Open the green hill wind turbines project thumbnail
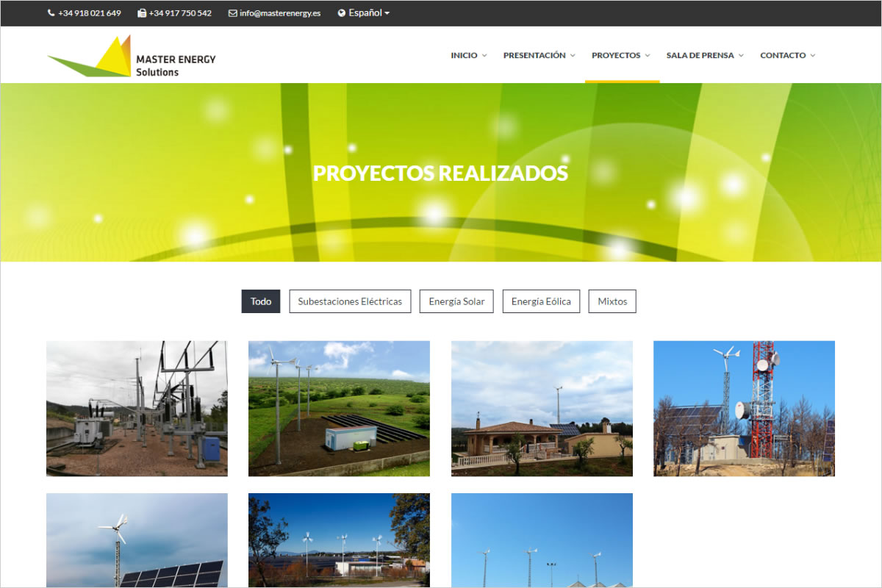This screenshot has width=882, height=588. click(339, 409)
